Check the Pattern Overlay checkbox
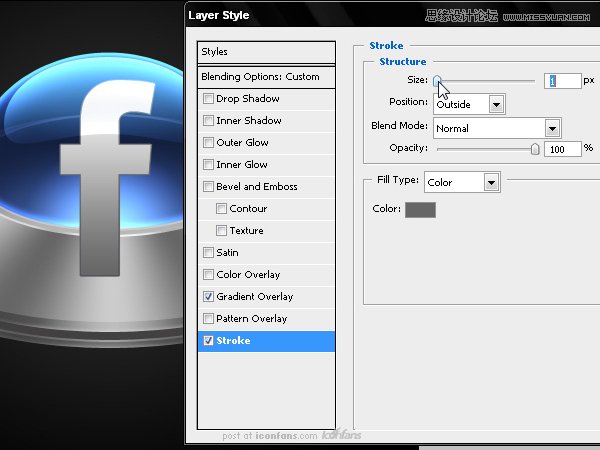The width and height of the screenshot is (600, 450). pyautogui.click(x=208, y=318)
